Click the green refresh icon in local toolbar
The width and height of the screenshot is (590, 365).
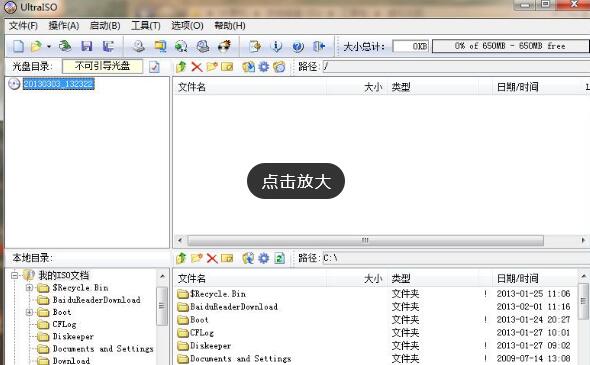click(x=279, y=258)
